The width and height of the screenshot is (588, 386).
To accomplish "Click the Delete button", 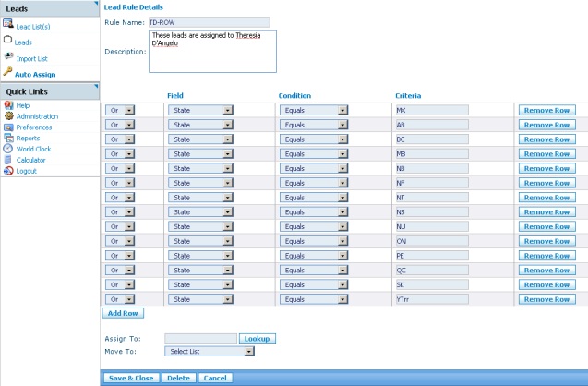I will 178,378.
